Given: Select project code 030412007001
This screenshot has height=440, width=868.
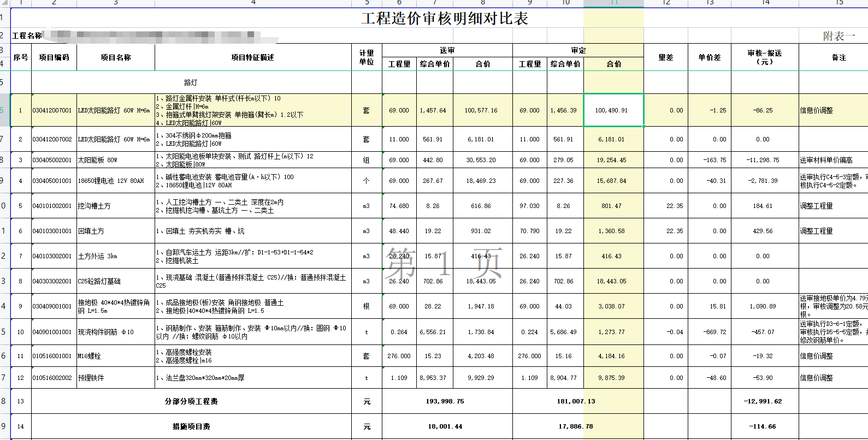Looking at the screenshot, I should click(x=54, y=110).
